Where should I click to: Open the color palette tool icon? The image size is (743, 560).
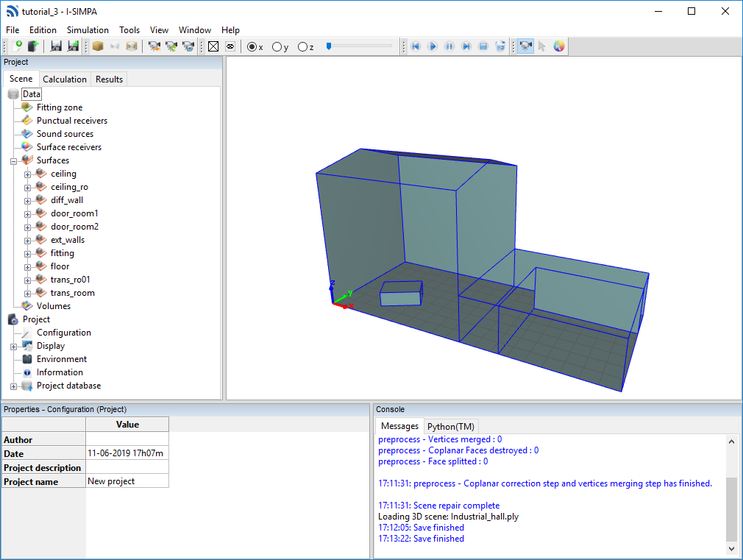click(559, 46)
